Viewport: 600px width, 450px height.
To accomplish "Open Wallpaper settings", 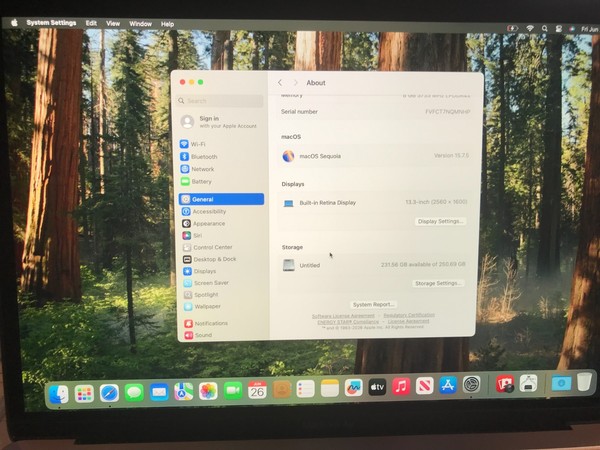I will tap(202, 307).
